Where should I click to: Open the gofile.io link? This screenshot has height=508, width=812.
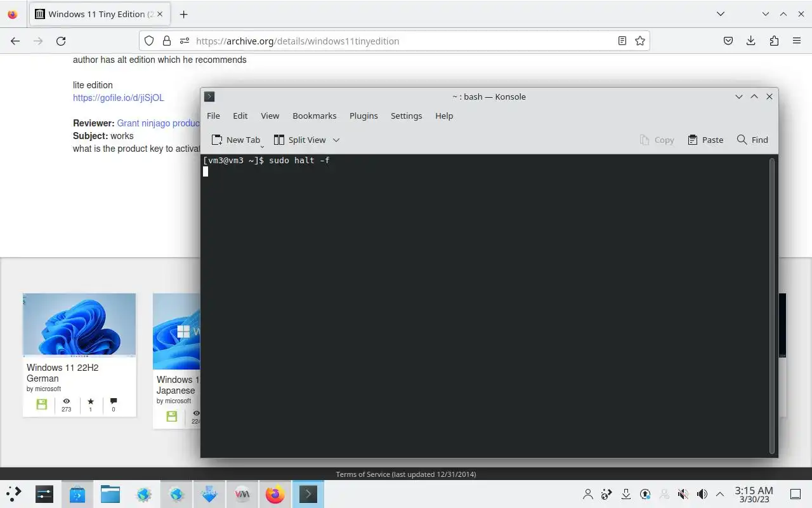pyautogui.click(x=118, y=98)
